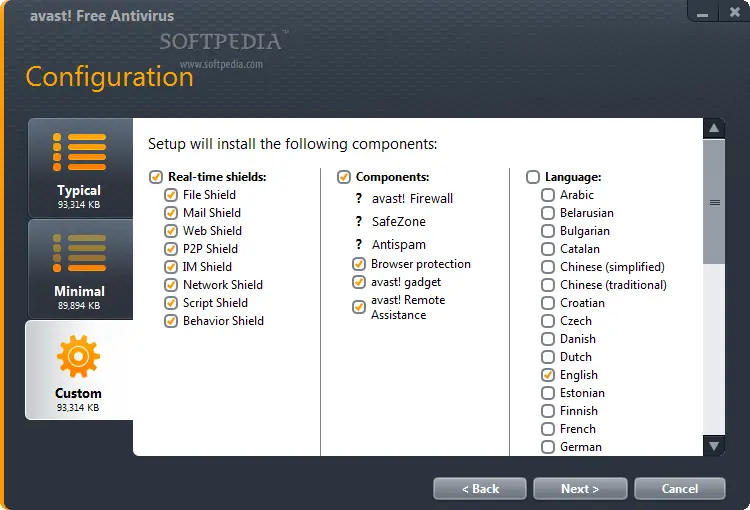Screen dimensions: 750x510
Task: Uncheck the File Shield checkbox
Action: (x=171, y=195)
